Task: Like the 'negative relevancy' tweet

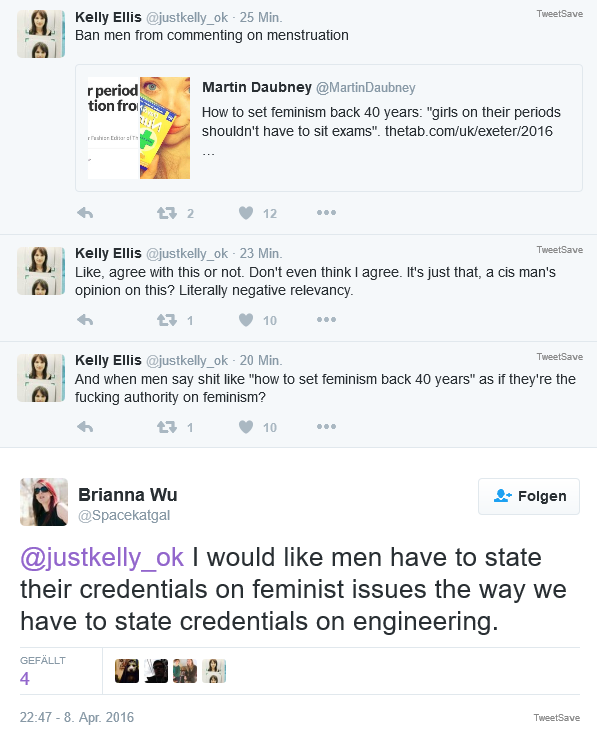Action: coord(246,320)
